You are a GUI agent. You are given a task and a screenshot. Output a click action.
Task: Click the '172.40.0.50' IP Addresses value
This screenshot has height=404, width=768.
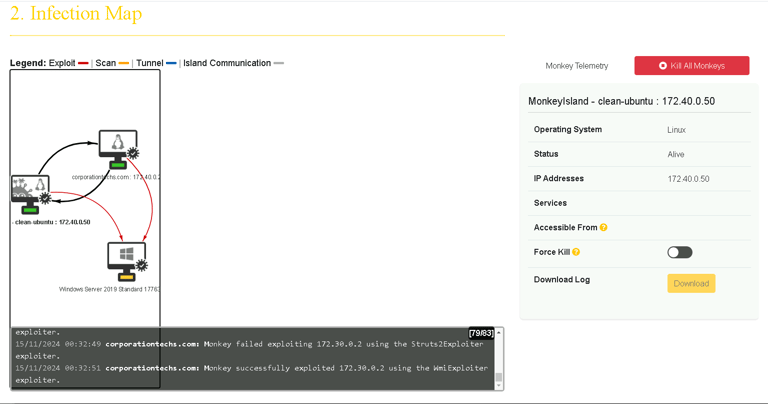pos(688,179)
